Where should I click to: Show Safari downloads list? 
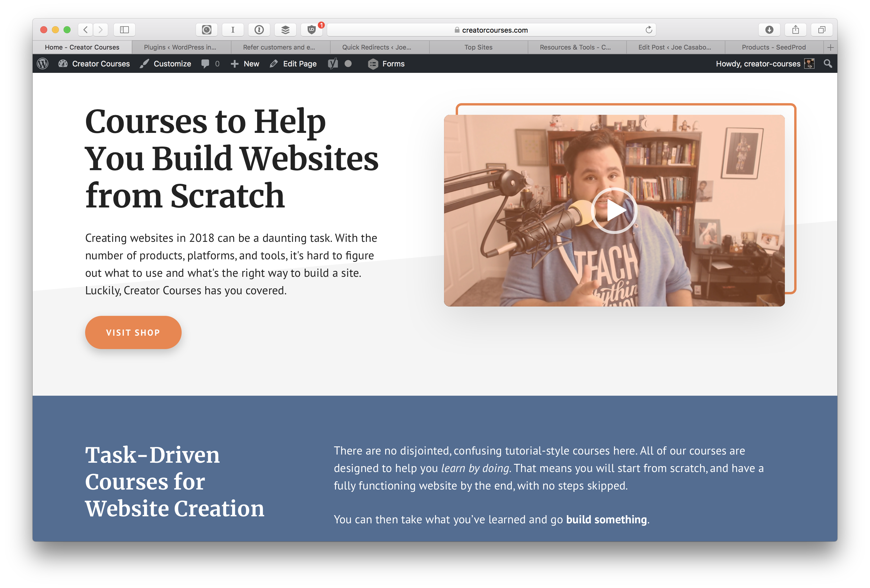click(769, 29)
